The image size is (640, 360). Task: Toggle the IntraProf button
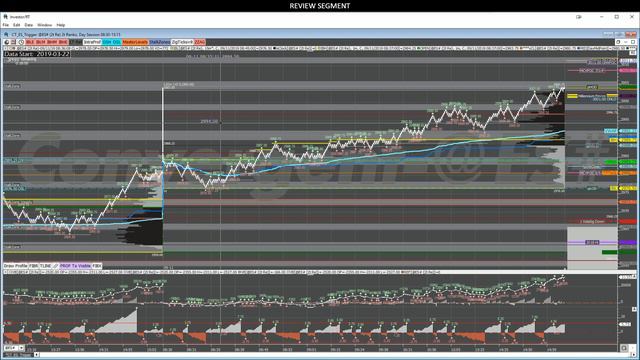click(92, 42)
